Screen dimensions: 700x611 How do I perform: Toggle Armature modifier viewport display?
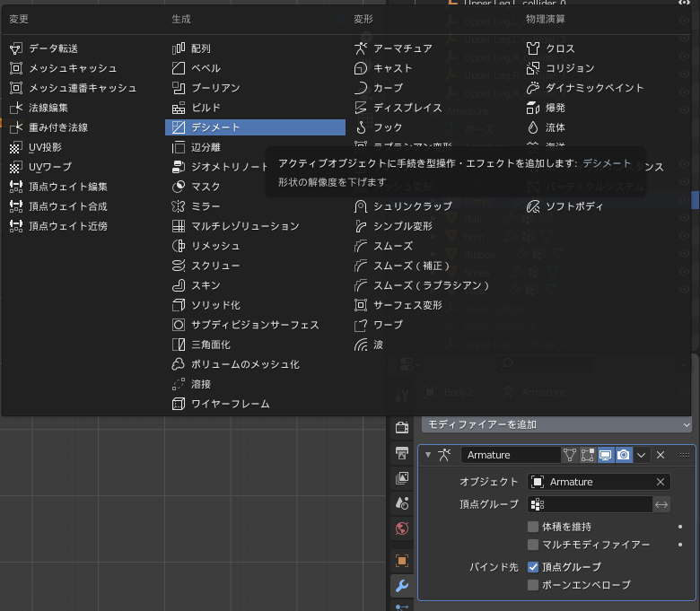(x=606, y=455)
